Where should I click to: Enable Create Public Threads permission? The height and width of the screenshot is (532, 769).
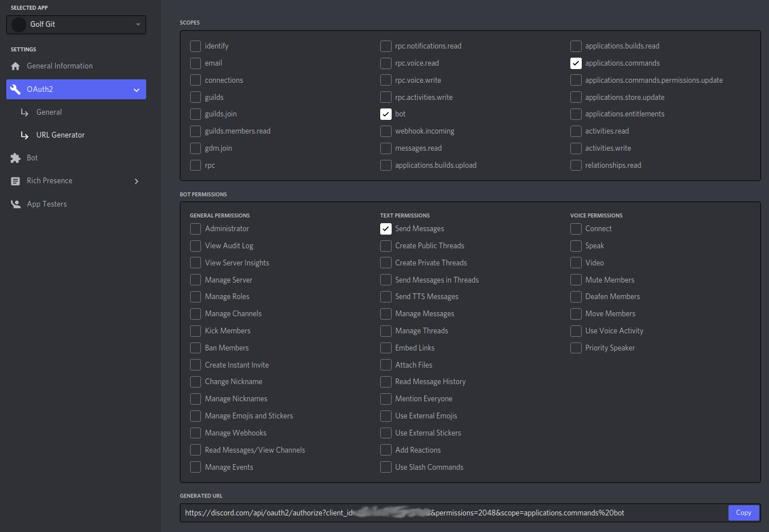[x=386, y=246]
